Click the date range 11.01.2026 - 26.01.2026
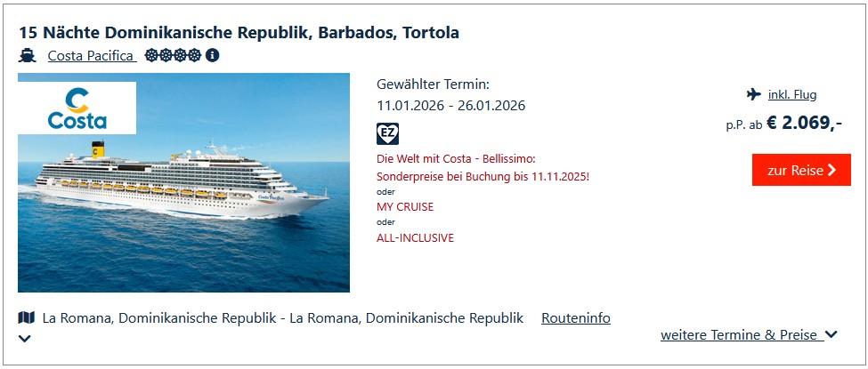This screenshot has height=369, width=868. [450, 106]
